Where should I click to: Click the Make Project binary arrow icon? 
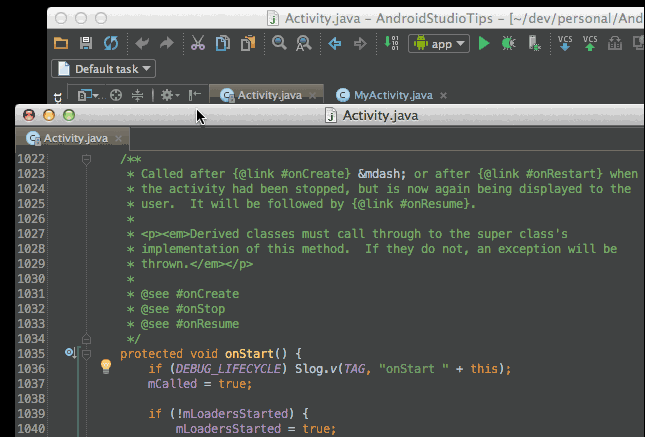(x=391, y=43)
